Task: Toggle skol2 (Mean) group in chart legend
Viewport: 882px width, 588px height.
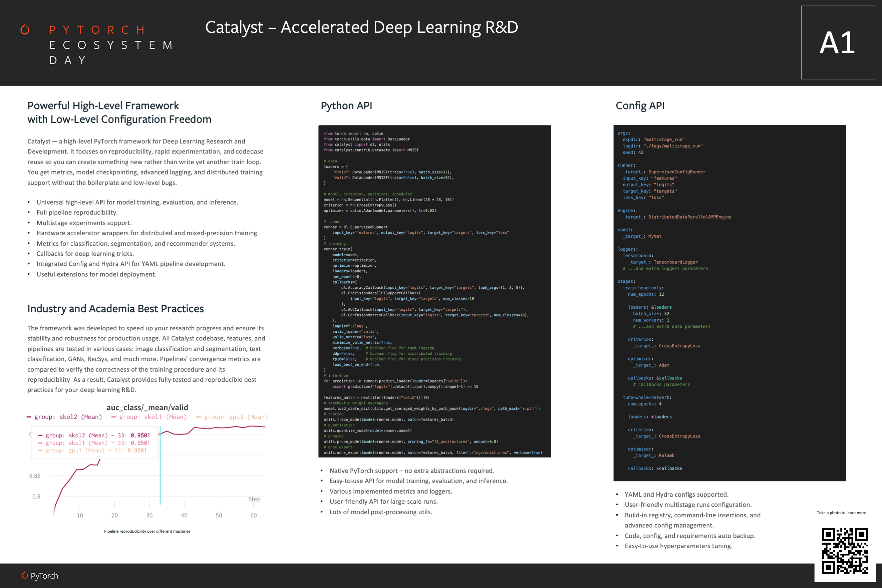Action: pos(68,417)
